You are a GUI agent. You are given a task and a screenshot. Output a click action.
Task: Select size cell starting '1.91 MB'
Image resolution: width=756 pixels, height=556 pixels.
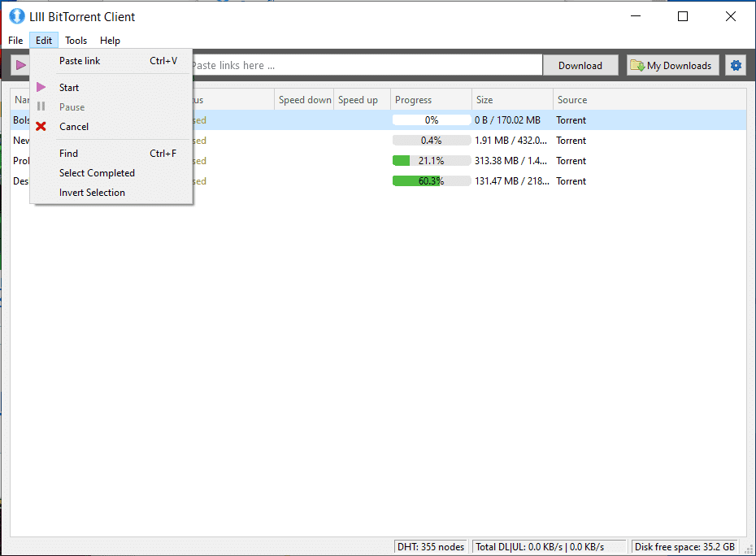click(511, 141)
